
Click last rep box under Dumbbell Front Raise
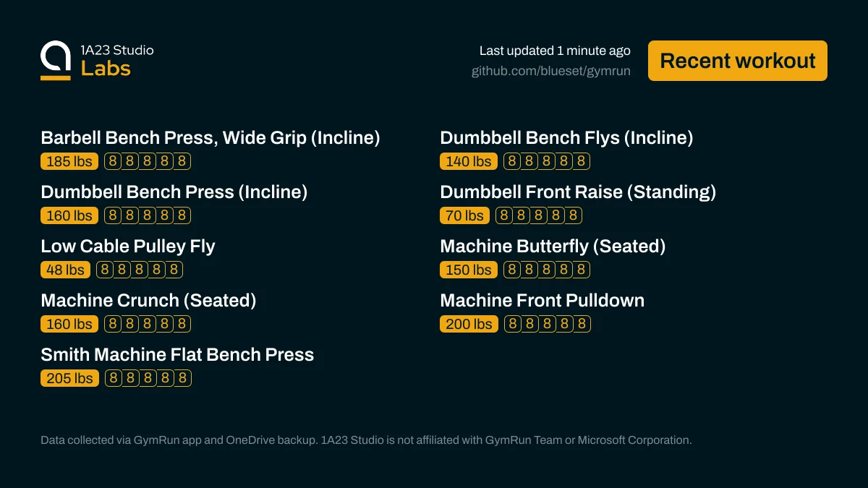tap(574, 215)
